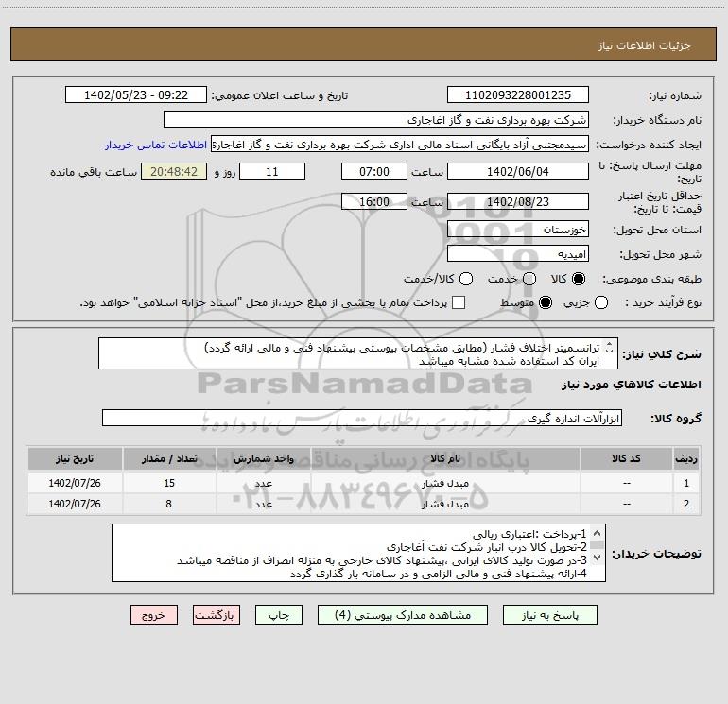Select the خدمت radio button
The width and height of the screenshot is (728, 704).
529,279
